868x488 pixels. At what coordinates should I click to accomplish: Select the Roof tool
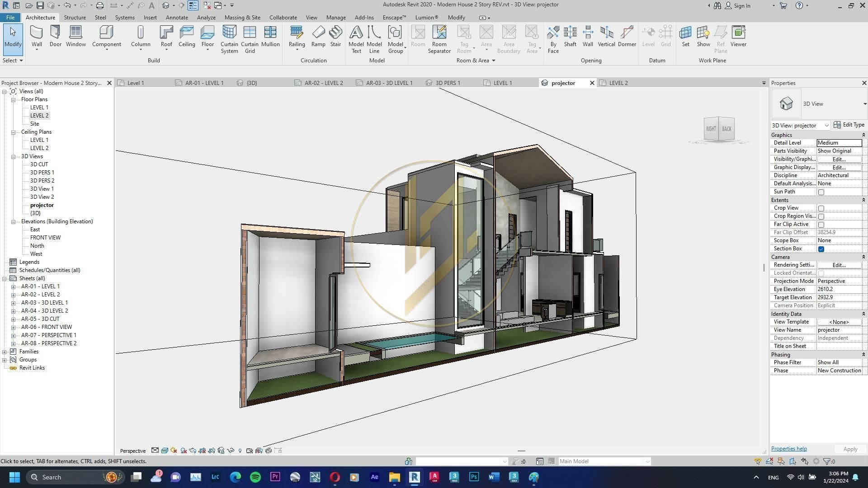click(166, 36)
